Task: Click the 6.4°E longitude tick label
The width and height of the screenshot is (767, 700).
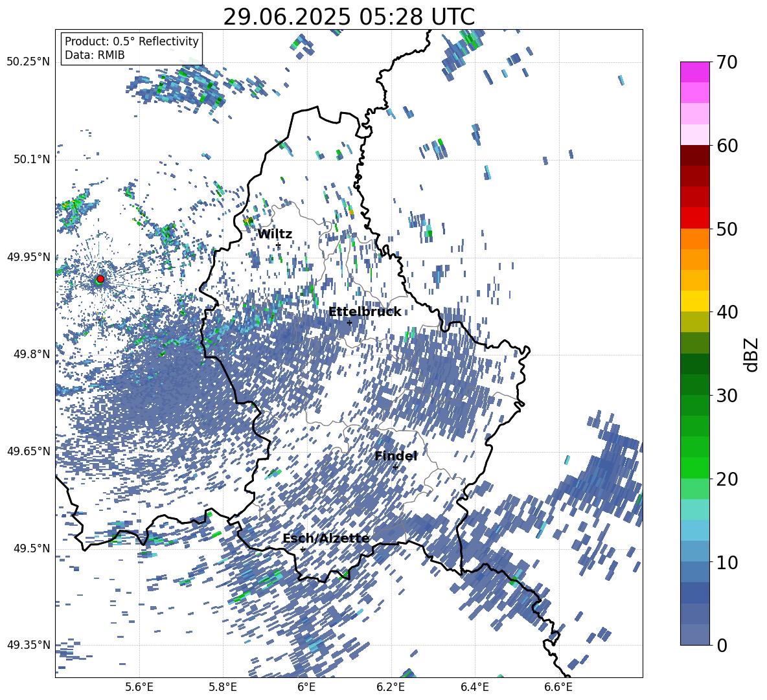Action: 474,688
